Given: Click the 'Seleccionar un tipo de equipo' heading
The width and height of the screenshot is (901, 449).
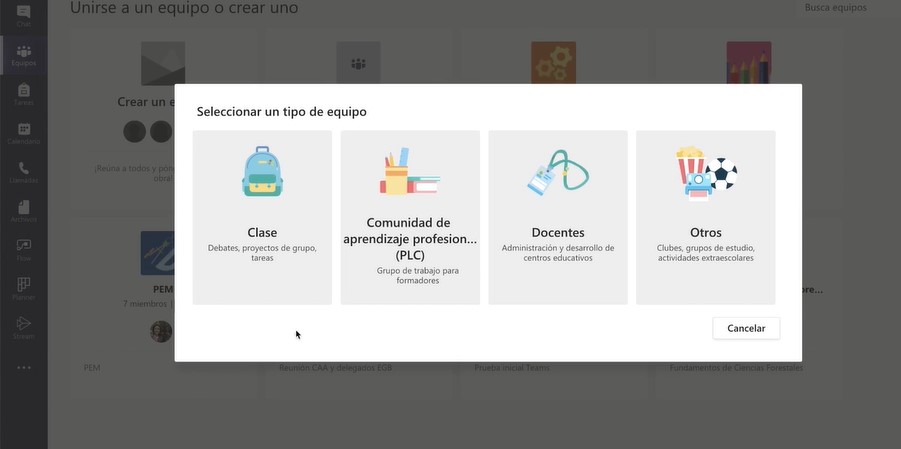Looking at the screenshot, I should 282,112.
